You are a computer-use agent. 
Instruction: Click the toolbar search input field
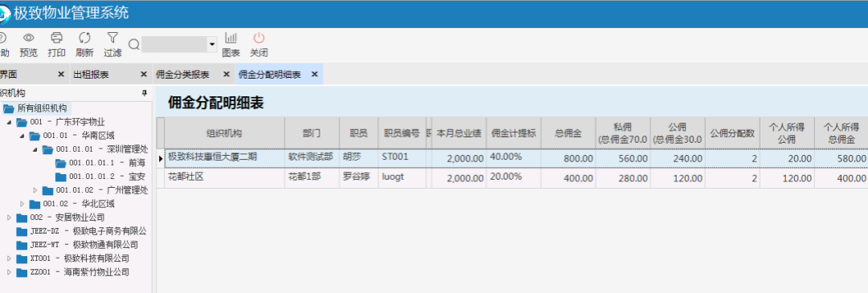pos(175,44)
